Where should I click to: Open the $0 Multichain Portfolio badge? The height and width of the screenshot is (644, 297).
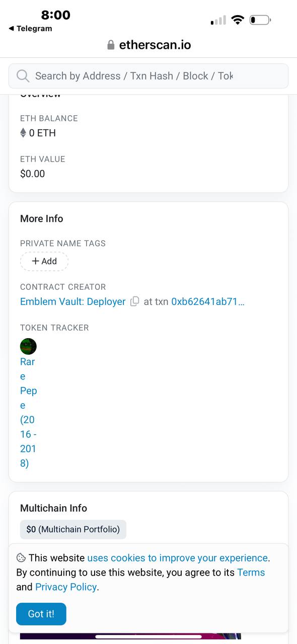73,529
